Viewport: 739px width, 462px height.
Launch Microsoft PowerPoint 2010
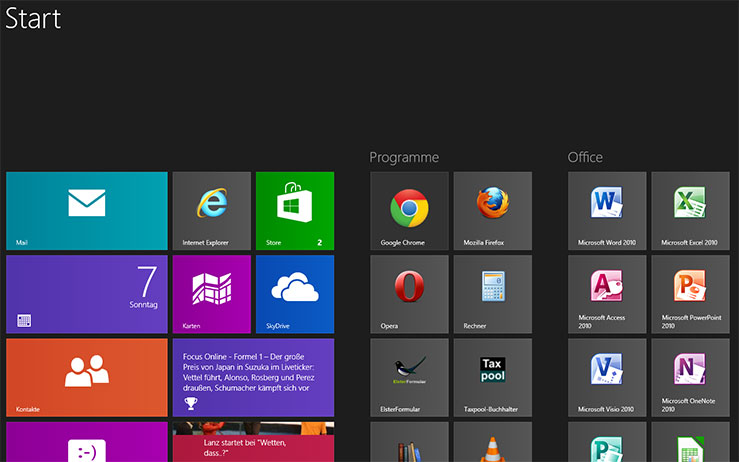(x=690, y=294)
